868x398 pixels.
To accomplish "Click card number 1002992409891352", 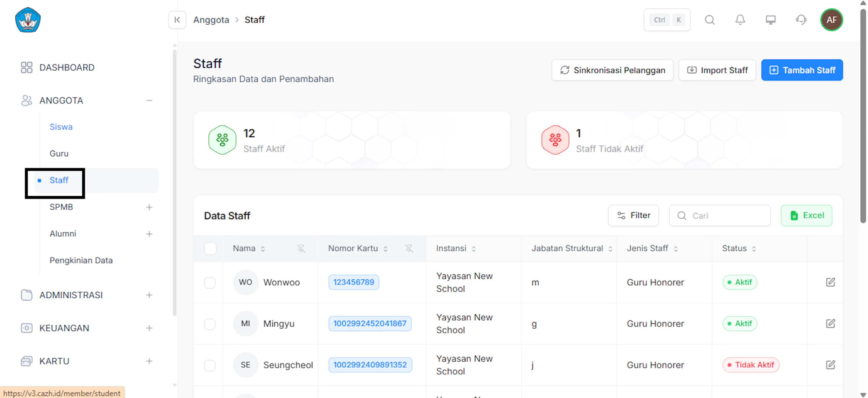I will coord(370,365).
